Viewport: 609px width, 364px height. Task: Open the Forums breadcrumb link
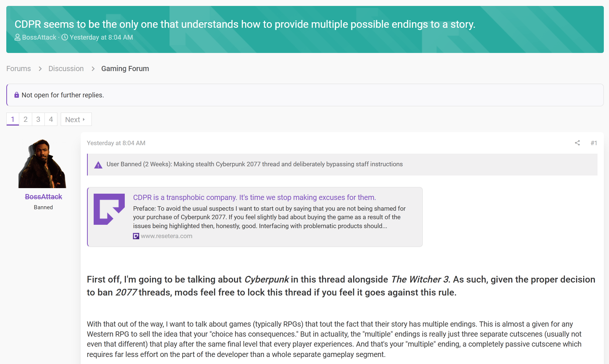(x=19, y=69)
